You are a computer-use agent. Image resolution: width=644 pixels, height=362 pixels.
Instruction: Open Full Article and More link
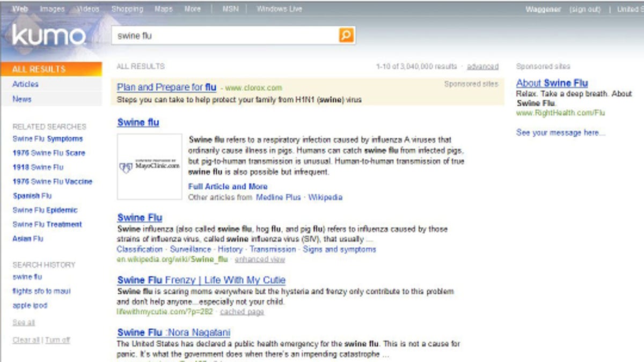[228, 187]
